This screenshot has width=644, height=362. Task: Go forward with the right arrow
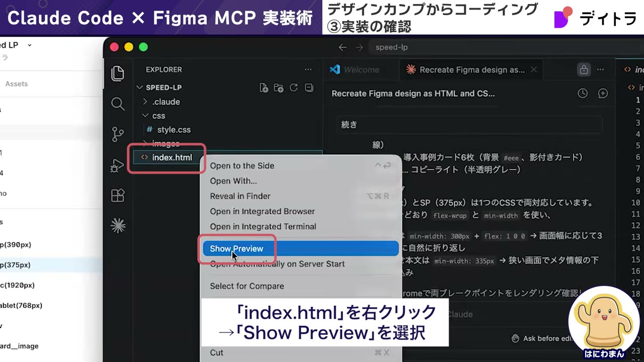click(x=359, y=47)
